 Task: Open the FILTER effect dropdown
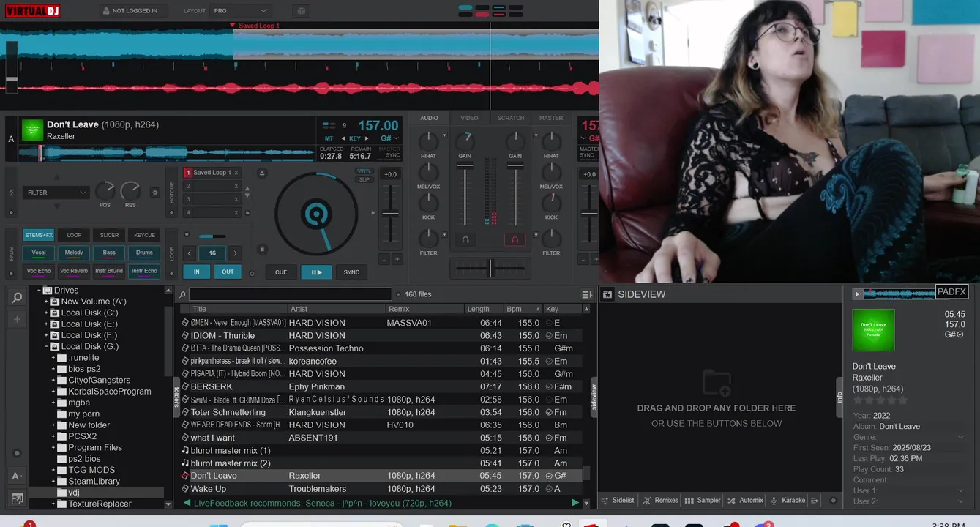point(56,193)
